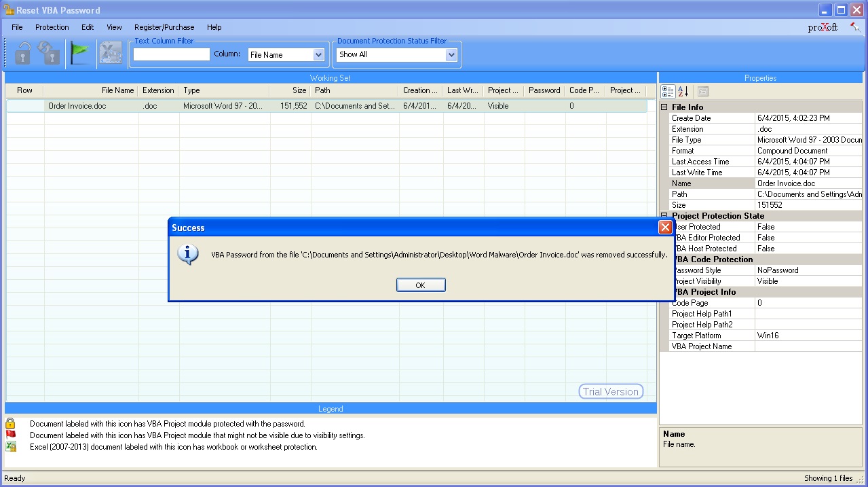868x487 pixels.
Task: Sort by the Path column header
Action: pyautogui.click(x=354, y=90)
